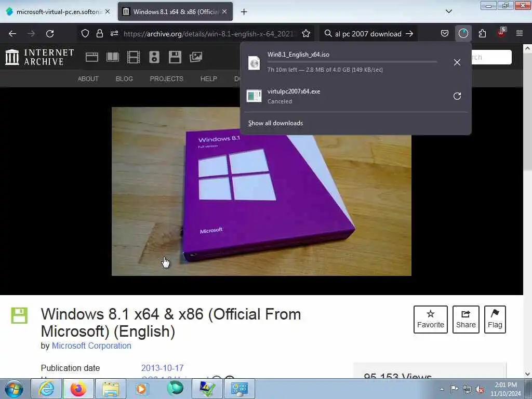This screenshot has width=532, height=399.
Task: Open the list all tabs dropdown arrow
Action: (448, 11)
